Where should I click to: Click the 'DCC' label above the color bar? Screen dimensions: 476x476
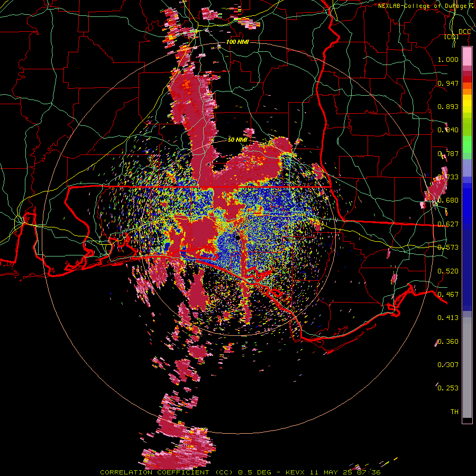(x=464, y=32)
